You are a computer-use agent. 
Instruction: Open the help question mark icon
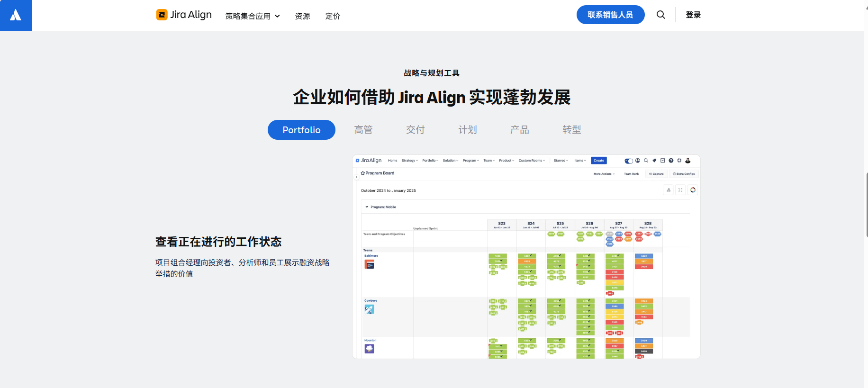(671, 161)
